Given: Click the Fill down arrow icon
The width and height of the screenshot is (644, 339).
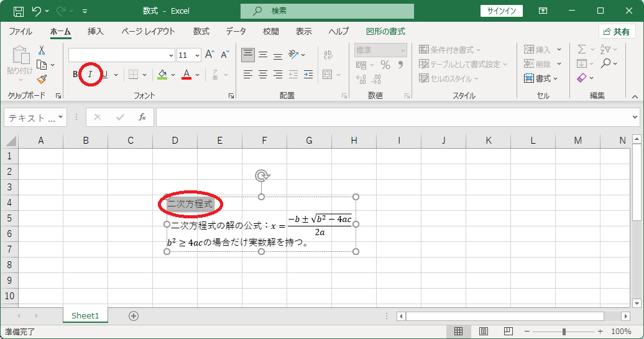Looking at the screenshot, I should tap(582, 63).
